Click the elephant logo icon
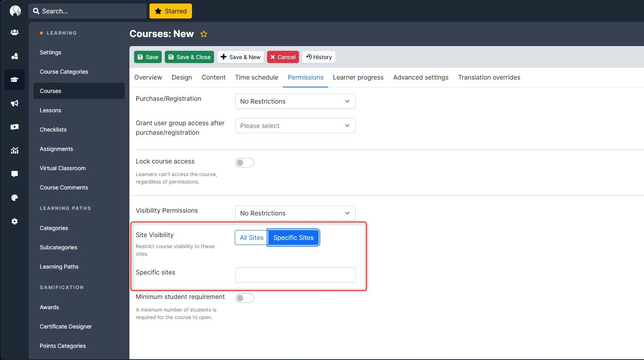Image resolution: width=644 pixels, height=360 pixels. coord(15,11)
